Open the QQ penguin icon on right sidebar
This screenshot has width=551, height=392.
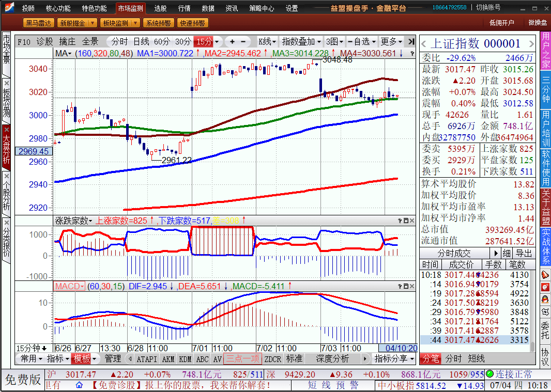point(545,300)
